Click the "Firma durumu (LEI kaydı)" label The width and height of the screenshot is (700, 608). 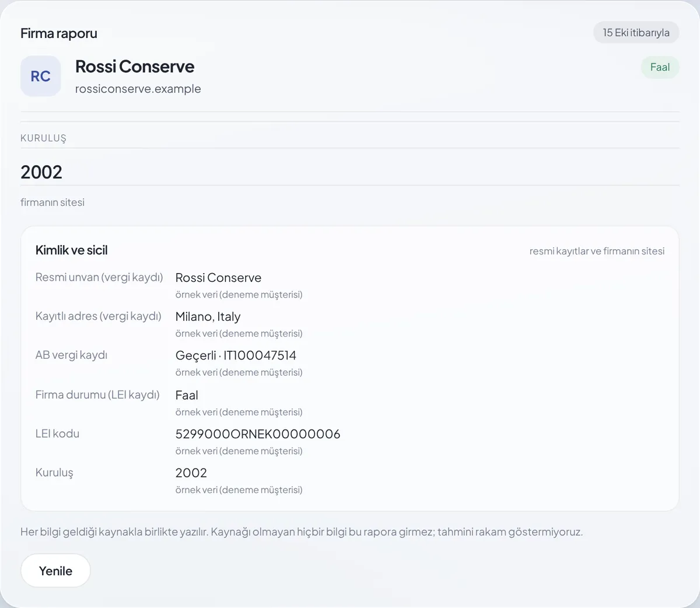click(97, 395)
